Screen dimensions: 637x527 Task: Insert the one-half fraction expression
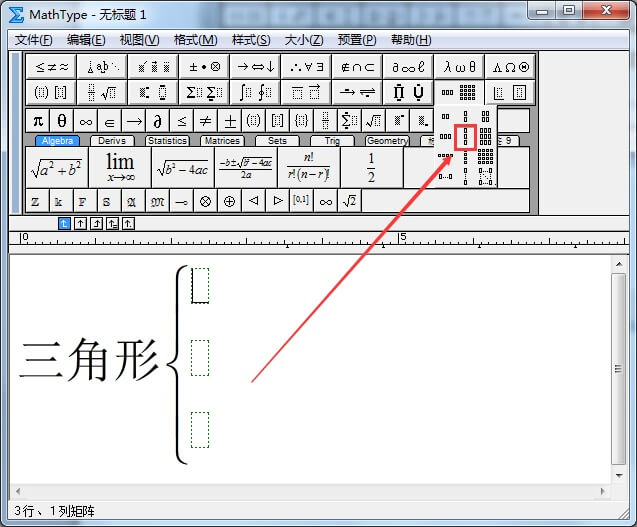coord(371,167)
